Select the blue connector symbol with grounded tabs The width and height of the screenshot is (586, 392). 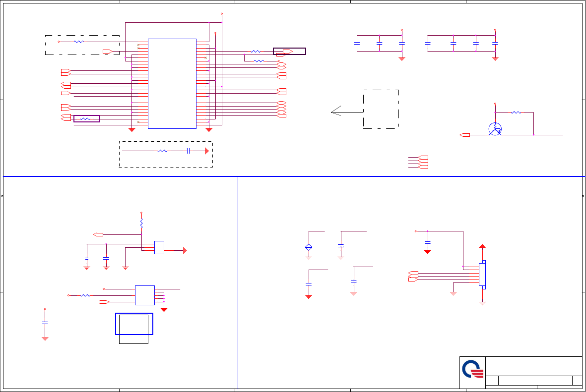(482, 275)
